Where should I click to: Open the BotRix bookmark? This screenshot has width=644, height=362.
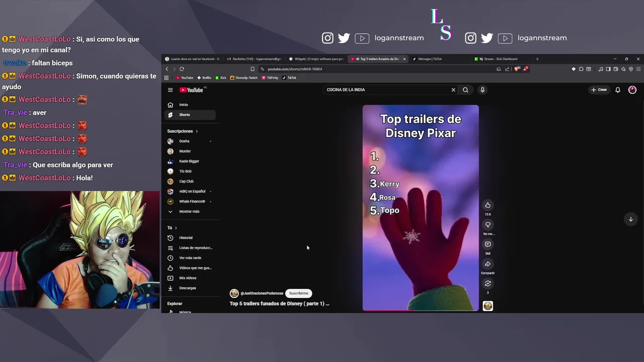(x=204, y=78)
